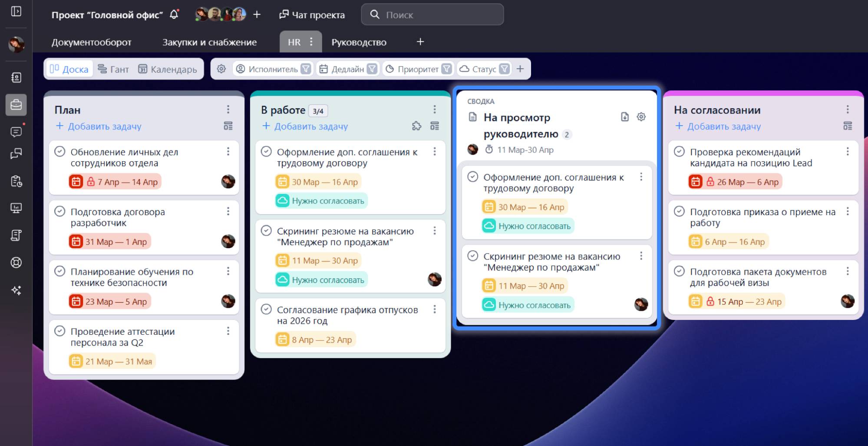Open Чат проекта
This screenshot has width=868, height=446.
[312, 15]
